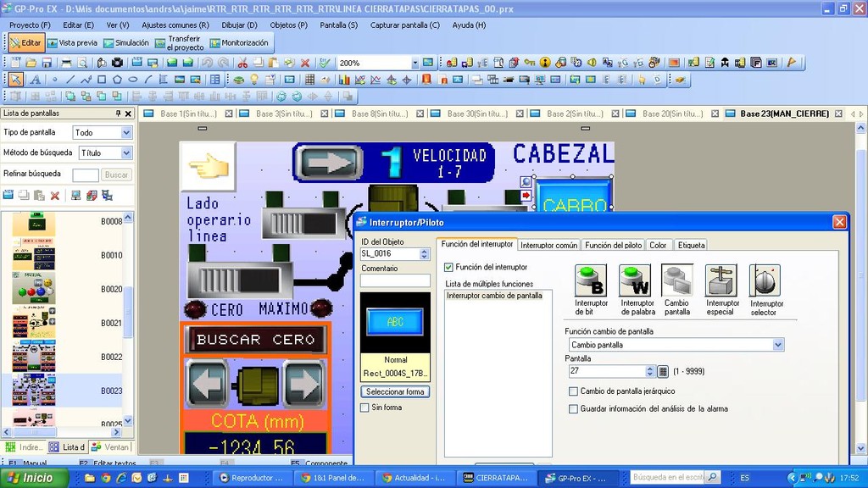This screenshot has width=868, height=488.
Task: Click the save floppy disk icon
Action: point(47,63)
